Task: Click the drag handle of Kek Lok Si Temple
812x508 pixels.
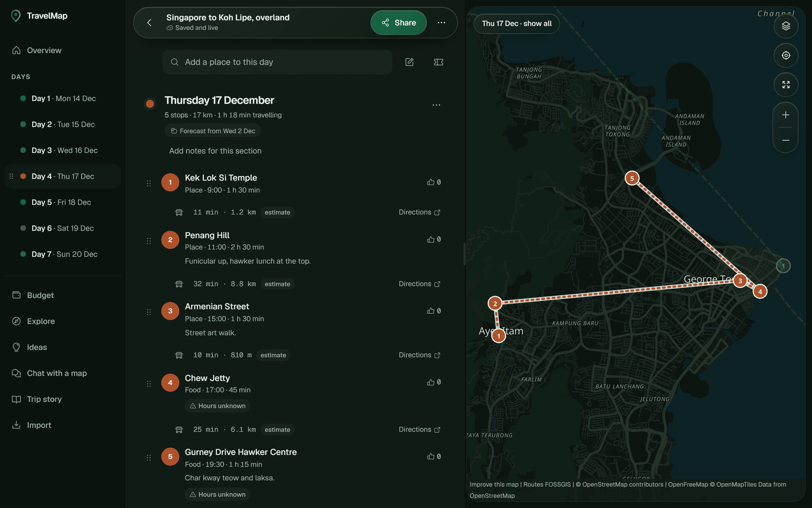Action: (149, 183)
